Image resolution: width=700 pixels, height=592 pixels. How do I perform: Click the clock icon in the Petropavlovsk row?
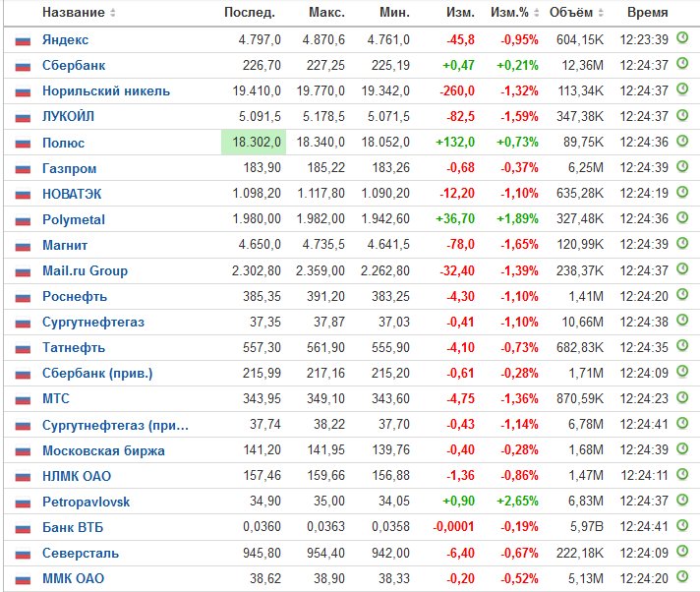(x=682, y=500)
